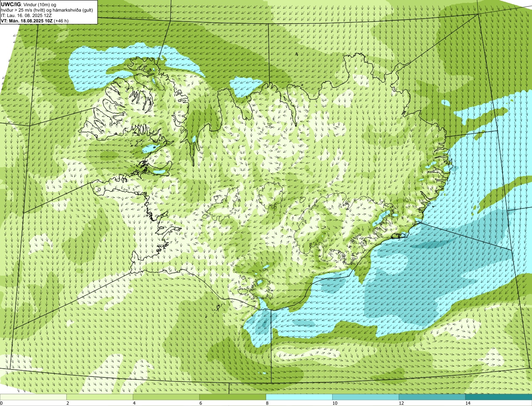Click the pale yellow 0–2 m/s legend swatch
Viewport: 532px width, 406px height.
[33, 397]
